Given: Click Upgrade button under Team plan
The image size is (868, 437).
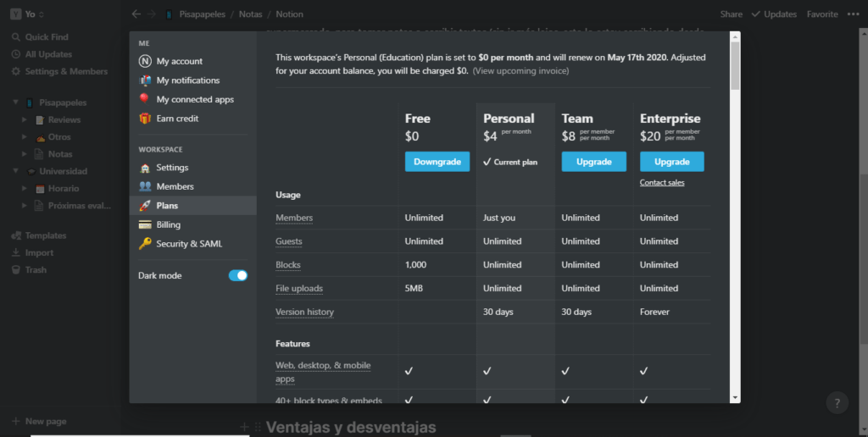Looking at the screenshot, I should click(593, 162).
